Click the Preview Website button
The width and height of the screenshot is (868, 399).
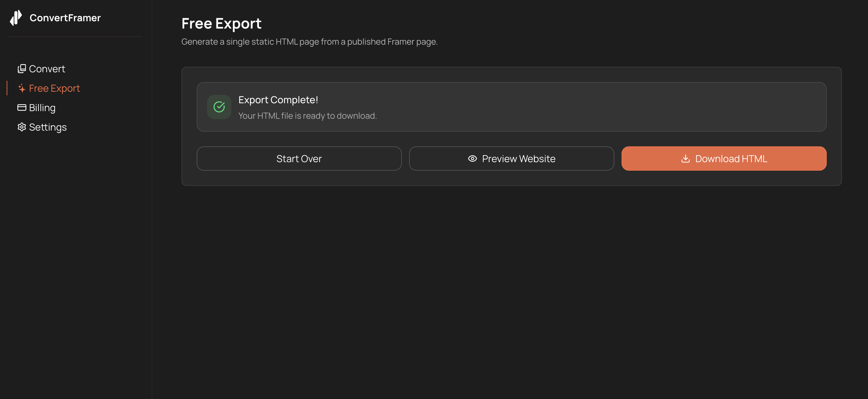[x=511, y=159]
